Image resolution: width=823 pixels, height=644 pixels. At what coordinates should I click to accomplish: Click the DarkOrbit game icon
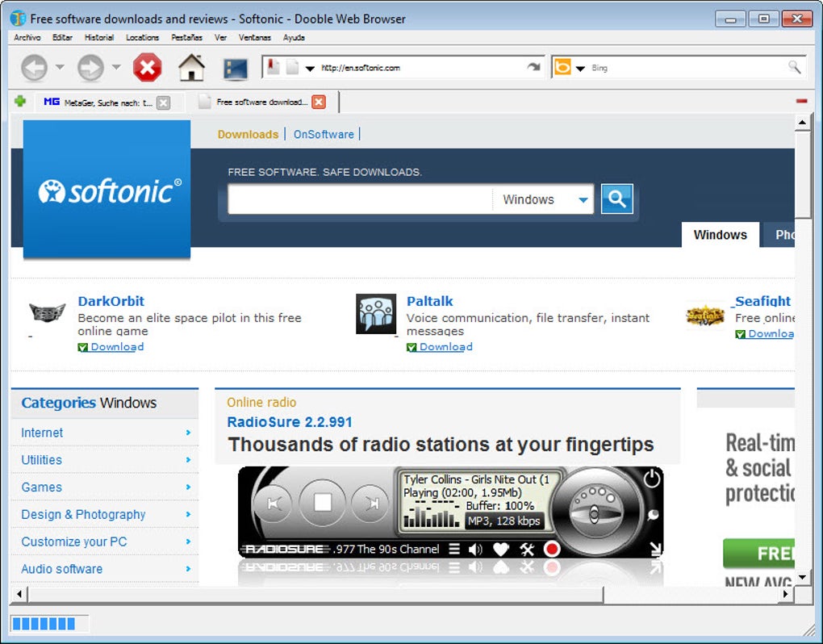point(48,313)
